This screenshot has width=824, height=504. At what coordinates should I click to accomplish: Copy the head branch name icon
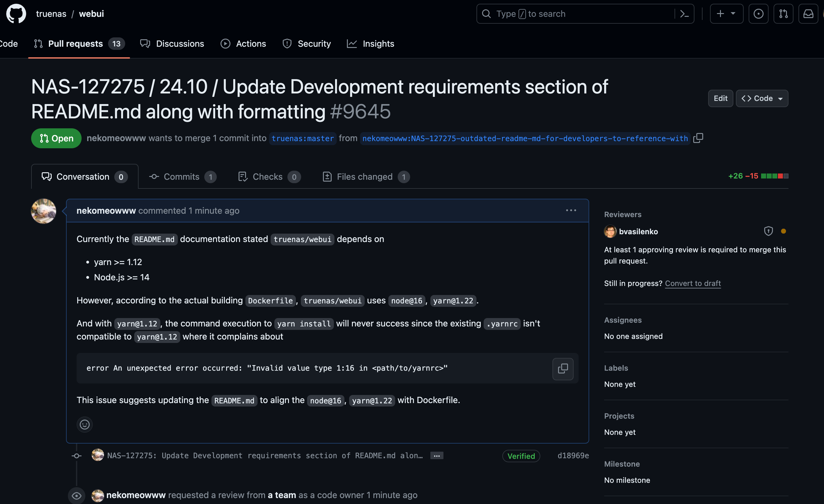point(698,138)
